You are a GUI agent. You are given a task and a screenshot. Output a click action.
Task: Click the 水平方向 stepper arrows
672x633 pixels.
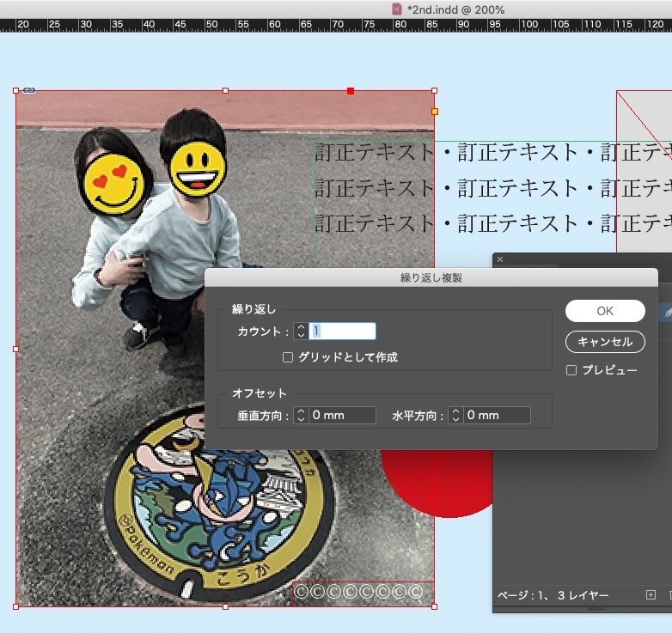pyautogui.click(x=455, y=415)
